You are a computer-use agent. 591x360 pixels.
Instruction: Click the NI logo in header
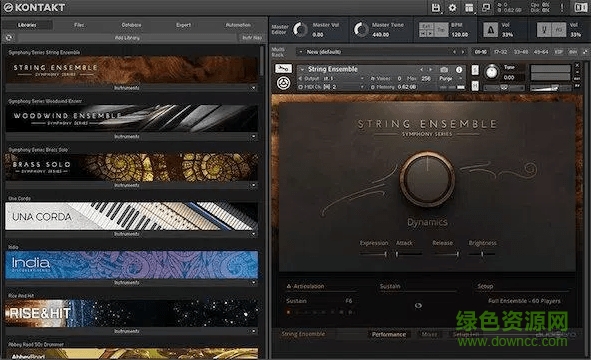580,8
